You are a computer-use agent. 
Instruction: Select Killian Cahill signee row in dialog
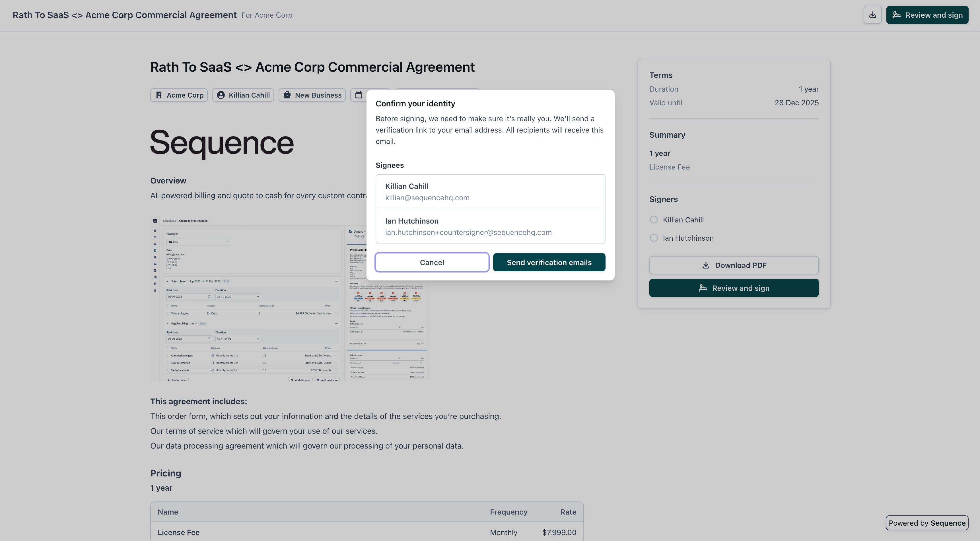point(490,192)
